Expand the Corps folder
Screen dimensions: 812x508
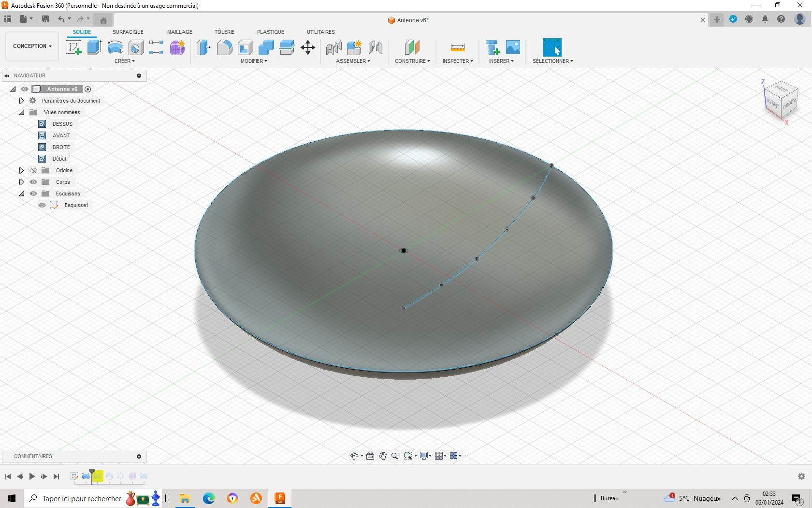21,182
